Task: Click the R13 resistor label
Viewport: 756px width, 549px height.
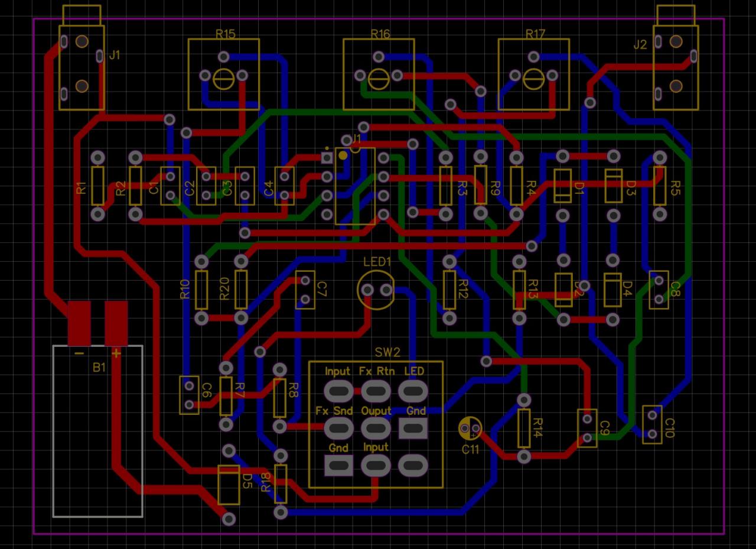Action: (x=533, y=290)
